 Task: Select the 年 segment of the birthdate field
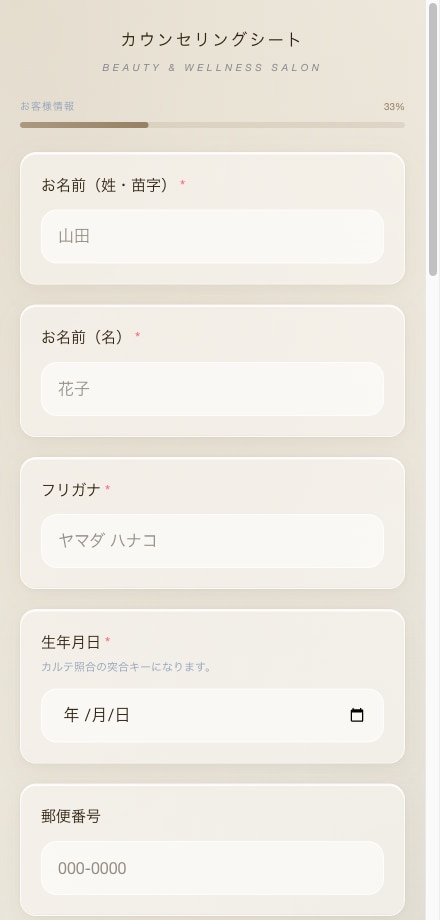click(72, 715)
